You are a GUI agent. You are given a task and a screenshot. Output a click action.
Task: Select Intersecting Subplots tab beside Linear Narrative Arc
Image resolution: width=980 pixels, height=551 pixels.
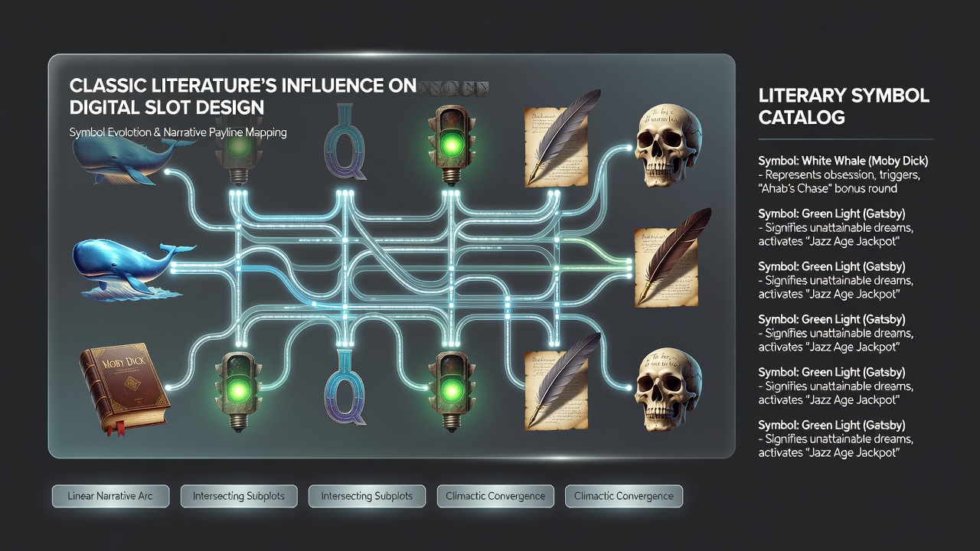(x=239, y=496)
